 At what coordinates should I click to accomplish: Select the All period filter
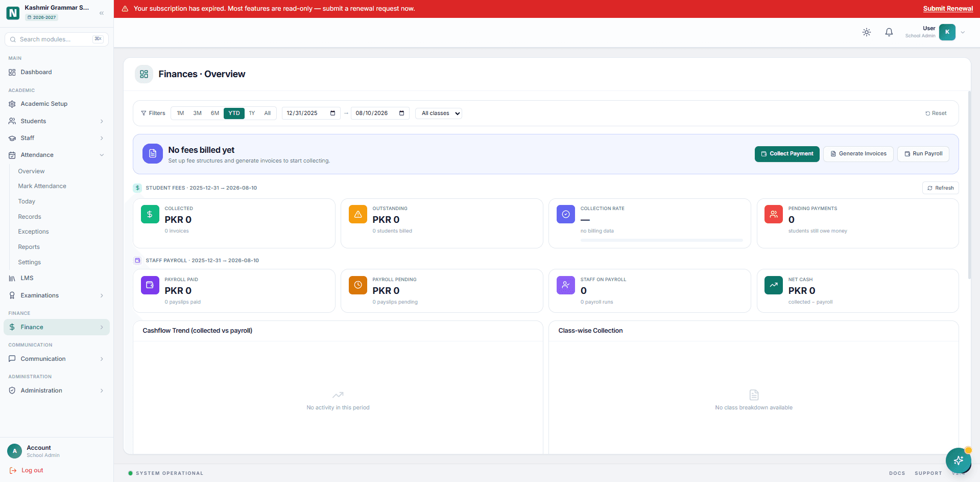[x=267, y=113]
